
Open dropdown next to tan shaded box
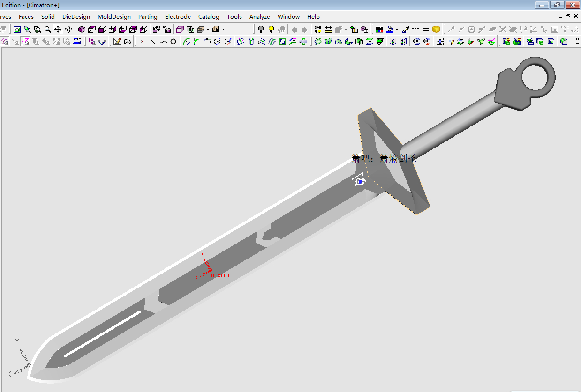tap(208, 29)
